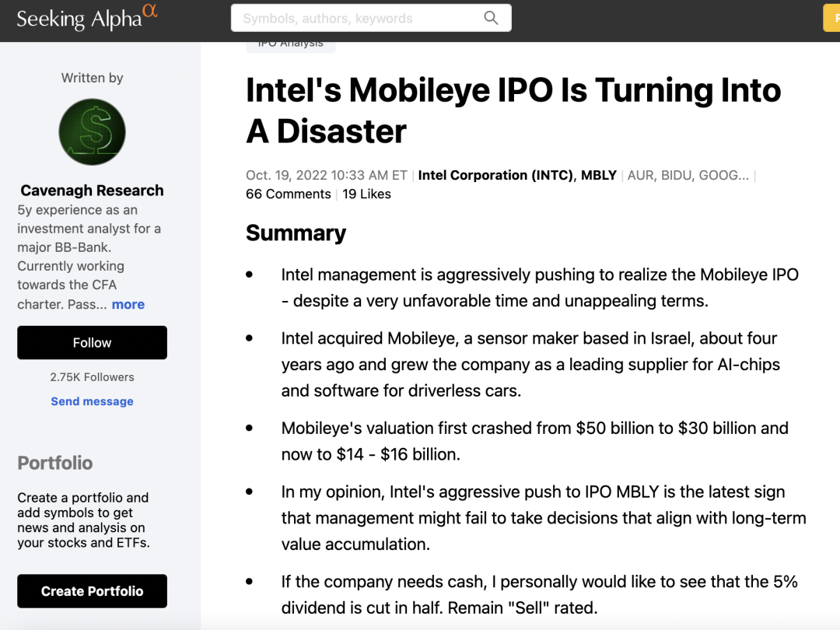Expand the author bio with "more"
The width and height of the screenshot is (840, 630).
click(x=128, y=304)
